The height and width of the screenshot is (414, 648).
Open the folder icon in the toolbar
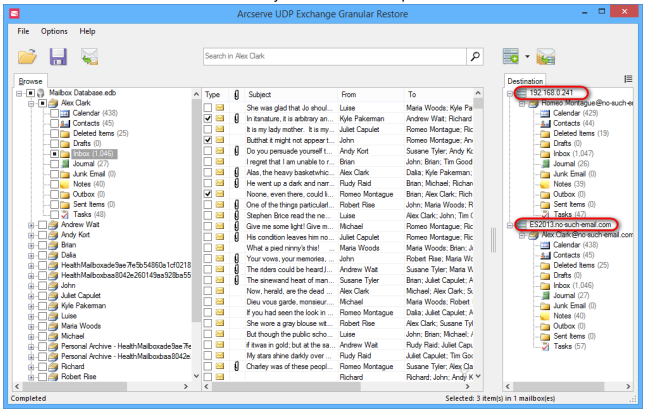point(27,57)
